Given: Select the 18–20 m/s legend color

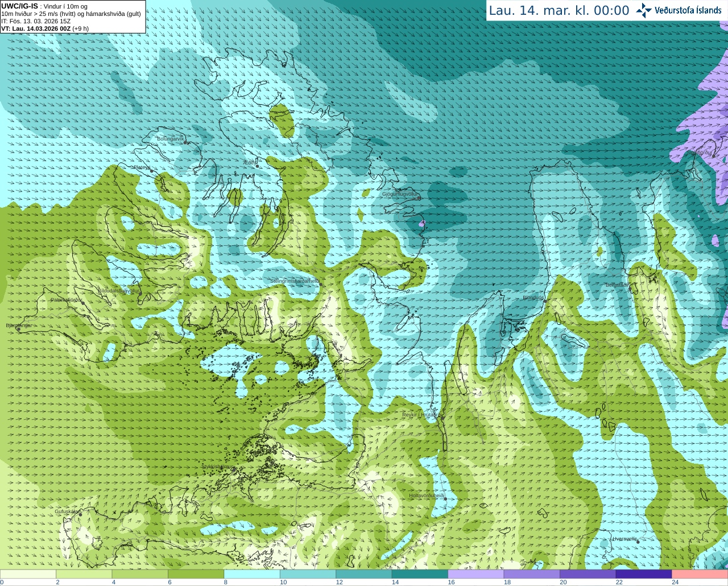Looking at the screenshot, I should (532, 573).
